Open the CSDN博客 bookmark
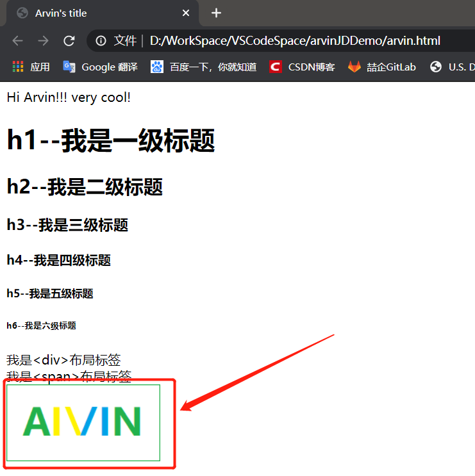The height and width of the screenshot is (476, 475). [312, 67]
